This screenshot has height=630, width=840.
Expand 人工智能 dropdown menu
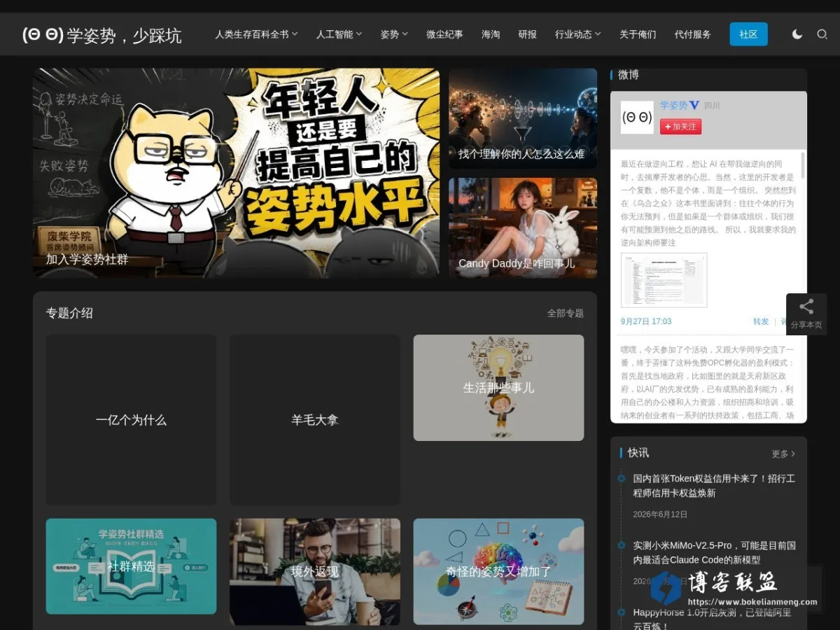pos(339,34)
